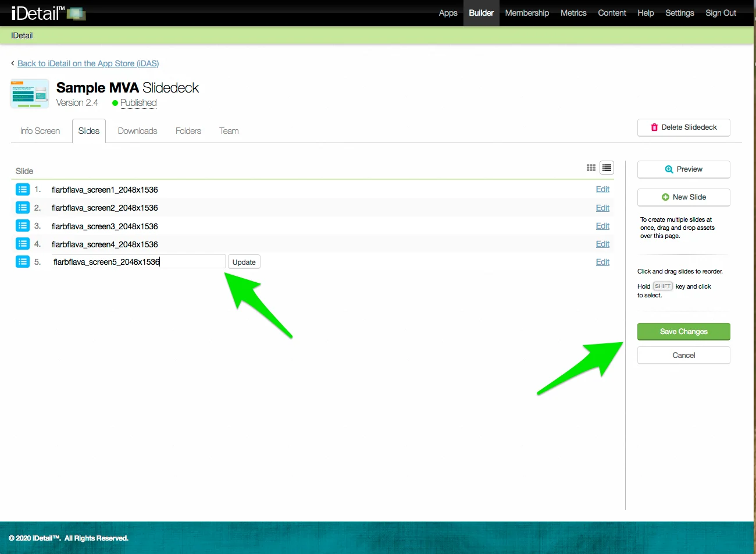Open Metrics in top navigation
Viewport: 756px width, 554px height.
click(573, 13)
